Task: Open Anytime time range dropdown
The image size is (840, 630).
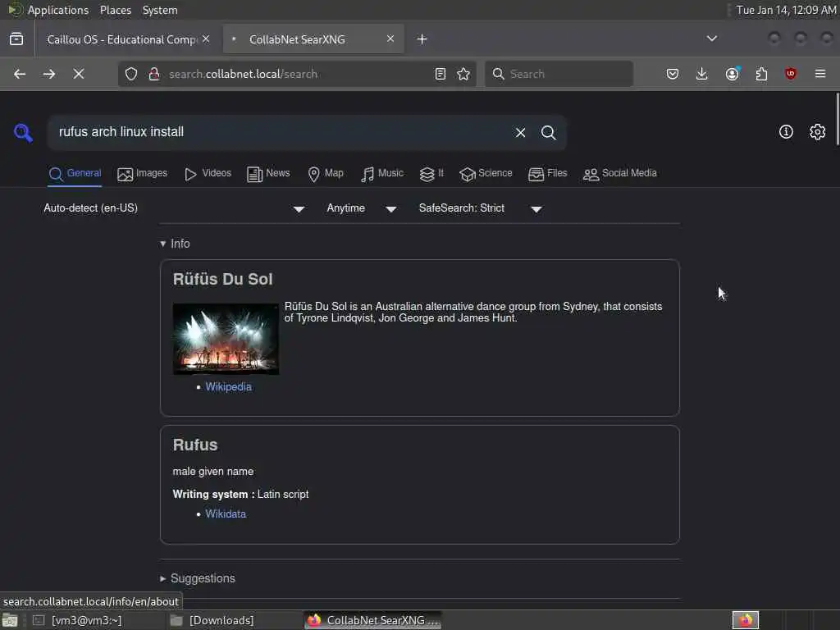Action: [x=362, y=208]
